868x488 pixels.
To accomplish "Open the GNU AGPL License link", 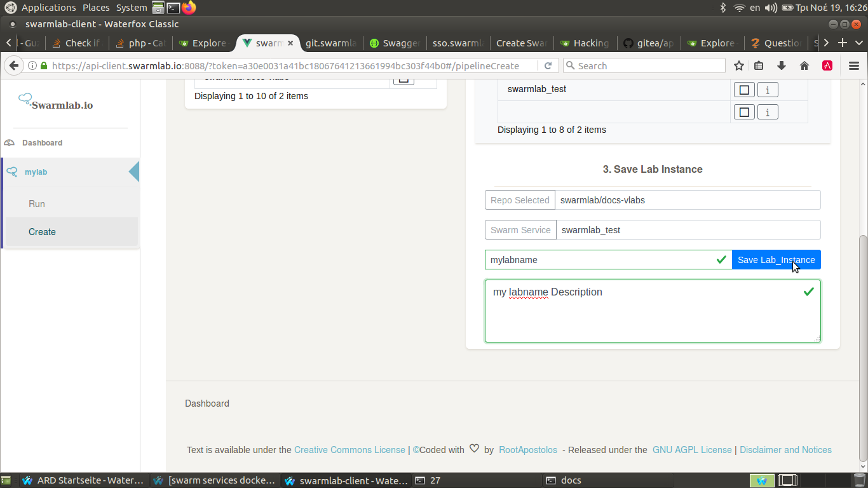I will pos(692,450).
